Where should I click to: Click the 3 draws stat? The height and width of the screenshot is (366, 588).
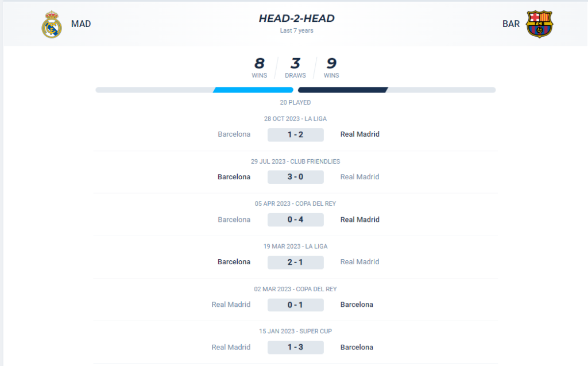click(296, 68)
